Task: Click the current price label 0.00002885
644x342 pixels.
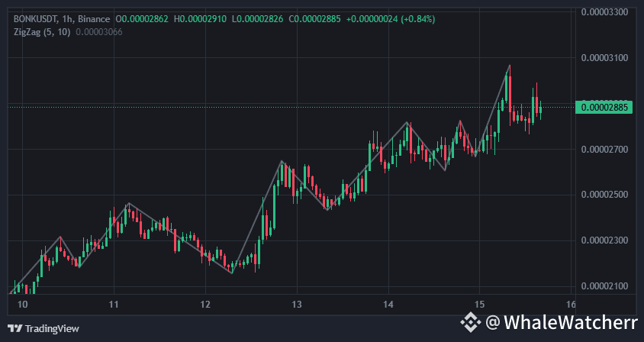Action: pos(604,108)
